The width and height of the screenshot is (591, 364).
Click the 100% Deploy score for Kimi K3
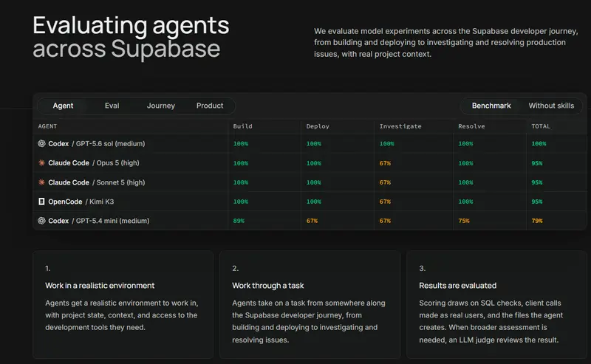coord(313,202)
